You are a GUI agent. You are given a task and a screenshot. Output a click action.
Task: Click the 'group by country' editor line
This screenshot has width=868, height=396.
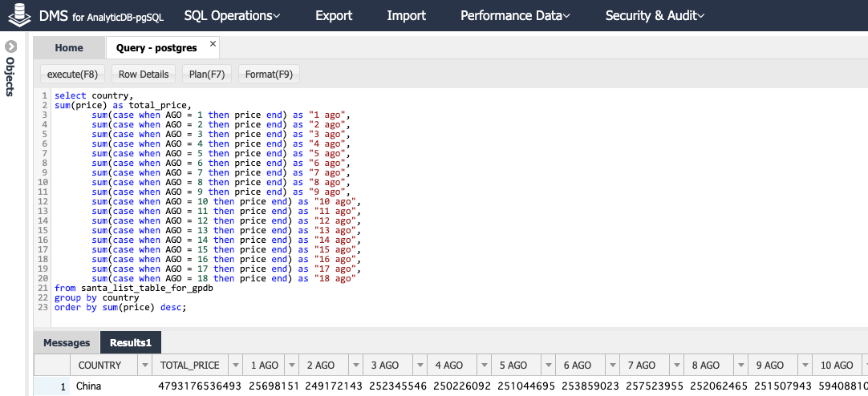click(97, 298)
